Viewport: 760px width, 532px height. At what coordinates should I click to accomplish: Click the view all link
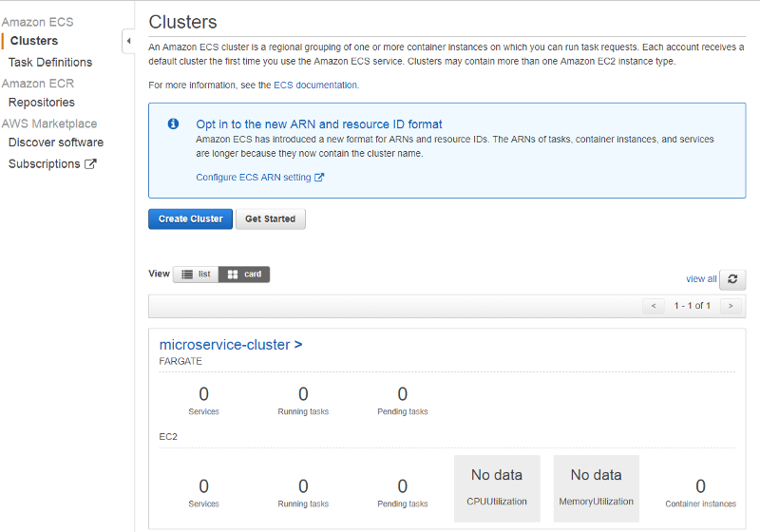coord(701,279)
